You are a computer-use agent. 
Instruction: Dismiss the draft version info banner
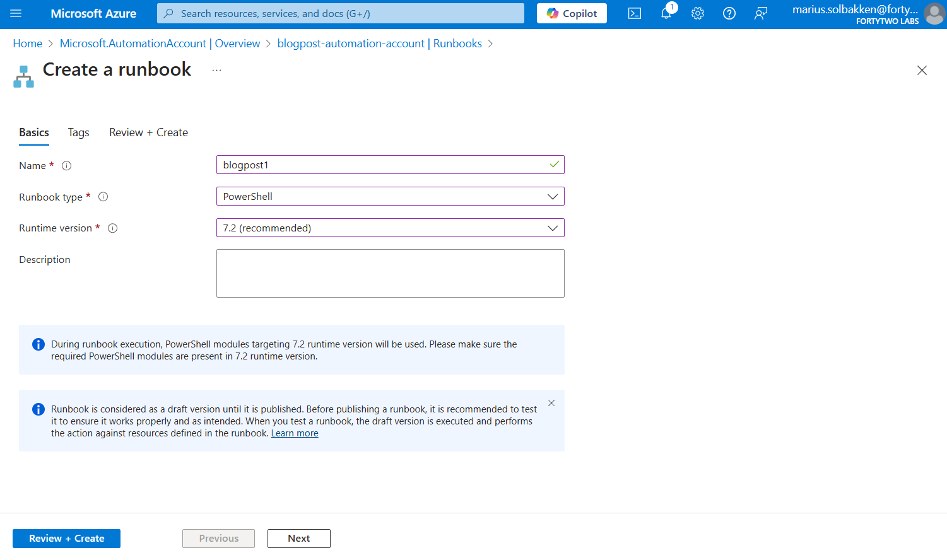551,403
